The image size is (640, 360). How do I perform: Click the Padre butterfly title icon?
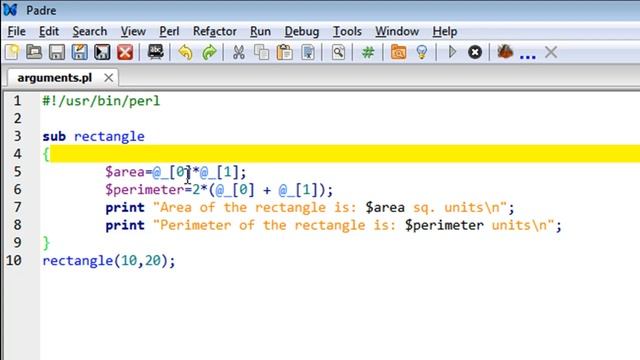11,10
